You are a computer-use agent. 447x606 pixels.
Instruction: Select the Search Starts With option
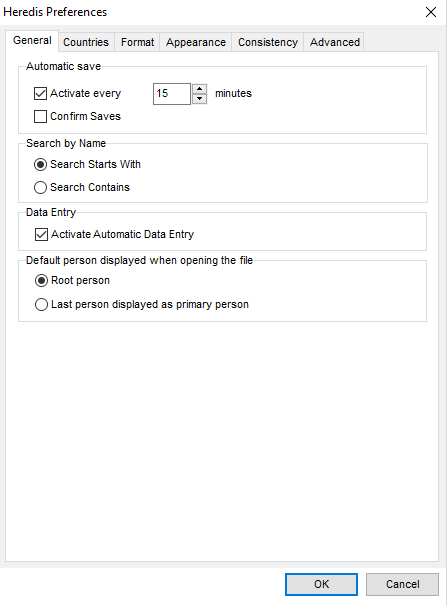(41, 165)
